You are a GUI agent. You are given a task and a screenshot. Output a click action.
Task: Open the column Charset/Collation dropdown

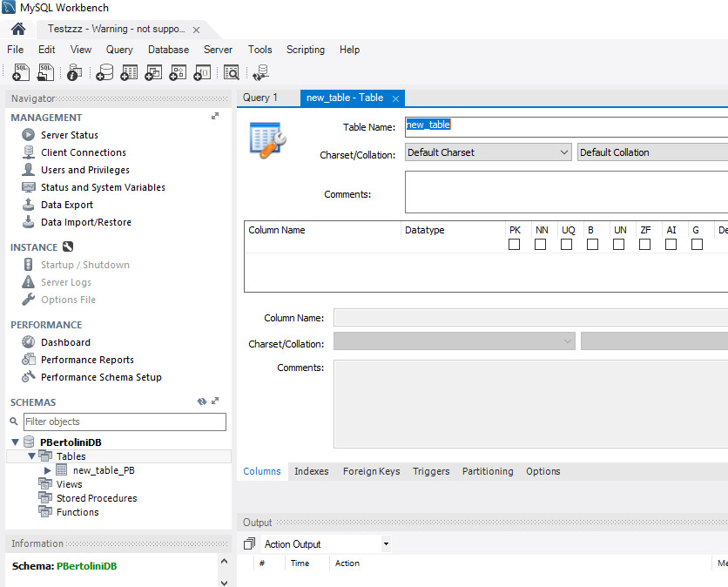455,341
